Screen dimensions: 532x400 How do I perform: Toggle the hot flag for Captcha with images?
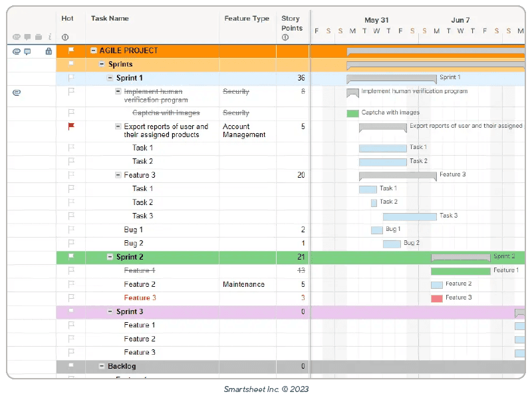(x=71, y=112)
